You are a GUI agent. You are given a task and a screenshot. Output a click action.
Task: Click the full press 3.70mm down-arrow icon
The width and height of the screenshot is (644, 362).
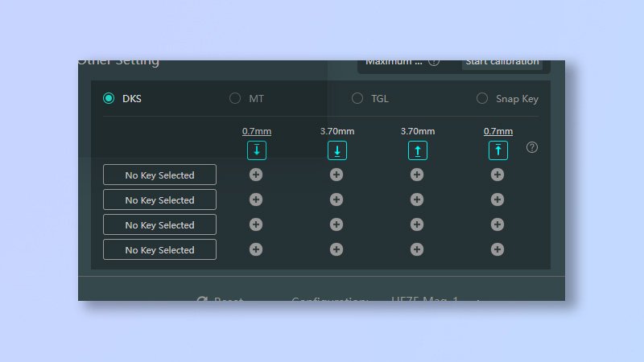tap(337, 150)
